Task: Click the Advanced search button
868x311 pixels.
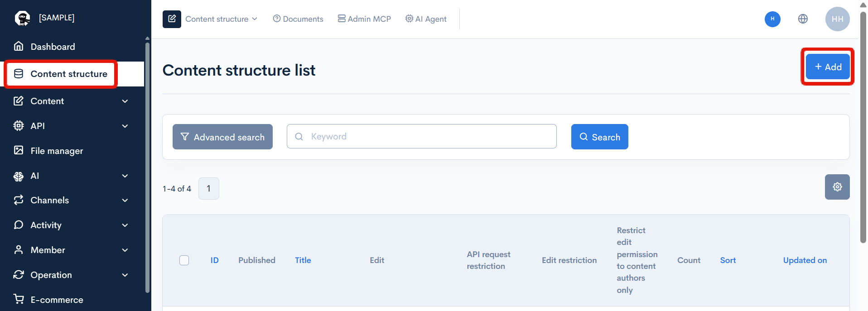Action: tap(222, 137)
